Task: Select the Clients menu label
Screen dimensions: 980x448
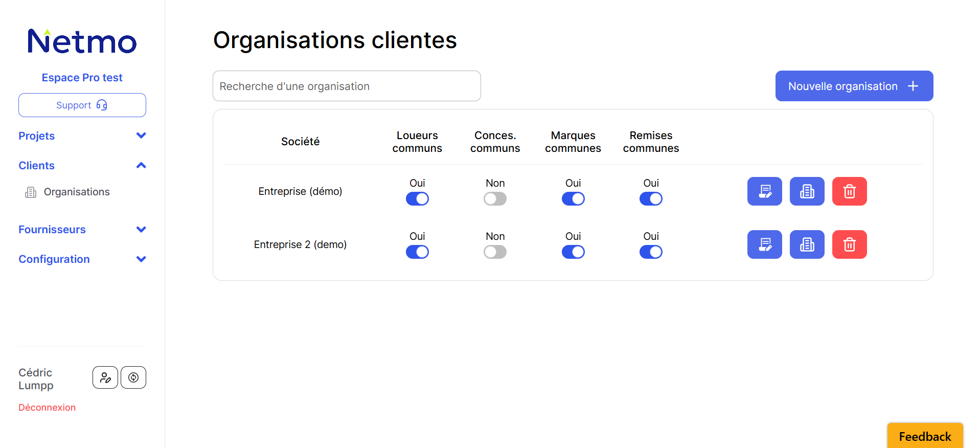Action: pyautogui.click(x=36, y=166)
